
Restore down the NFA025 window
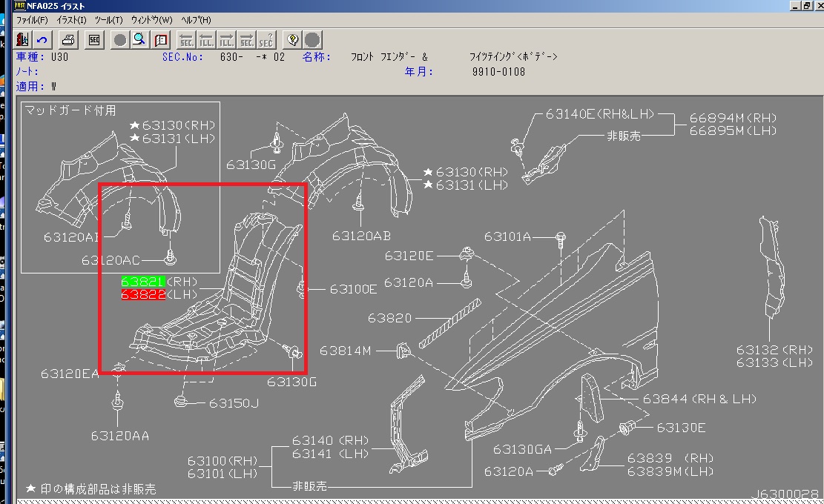(x=805, y=6)
